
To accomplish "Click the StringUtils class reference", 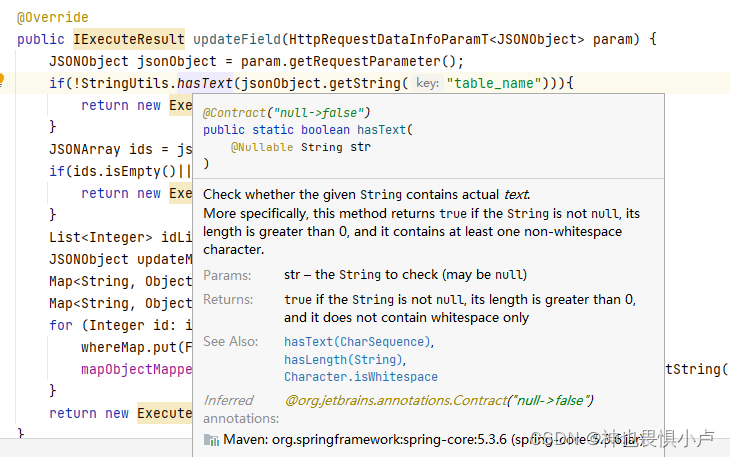I will coord(124,83).
